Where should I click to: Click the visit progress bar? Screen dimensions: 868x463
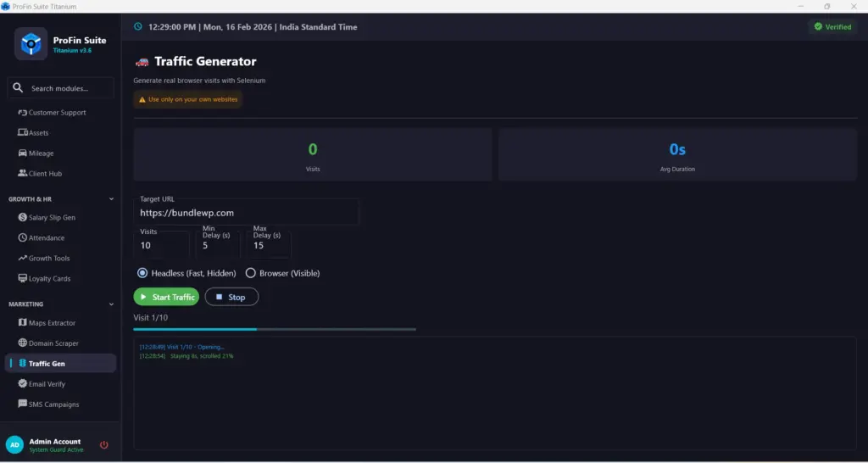pyautogui.click(x=275, y=330)
